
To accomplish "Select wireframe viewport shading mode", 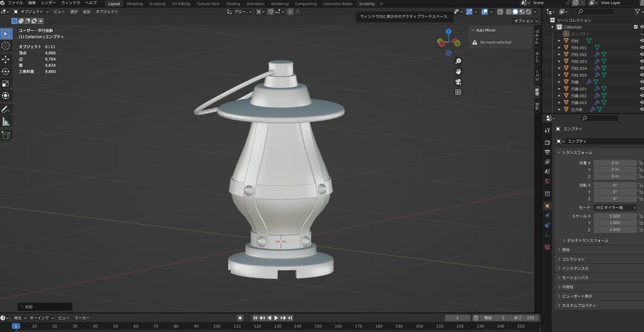I will pos(509,12).
